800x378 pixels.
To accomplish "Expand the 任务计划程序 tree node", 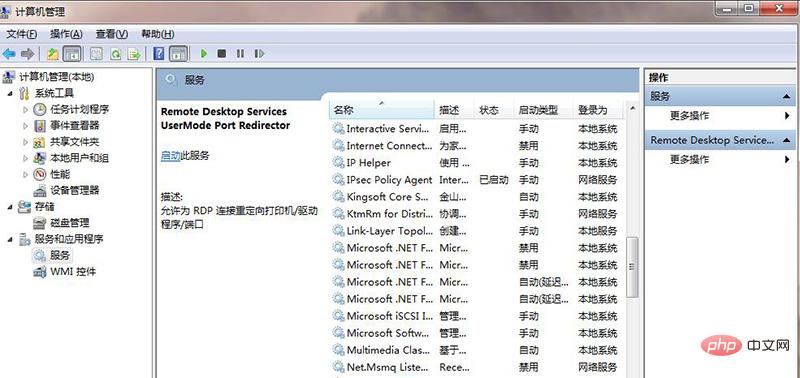I will 26,110.
